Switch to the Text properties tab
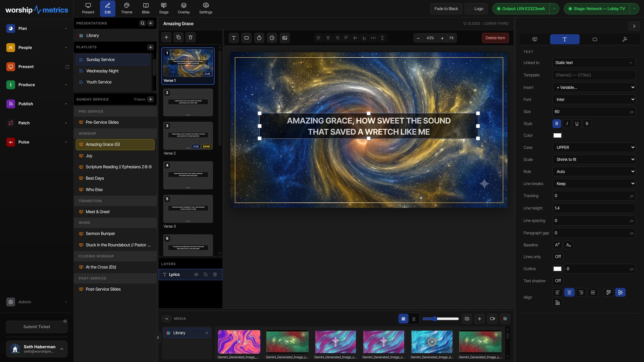644x362 pixels. click(565, 39)
